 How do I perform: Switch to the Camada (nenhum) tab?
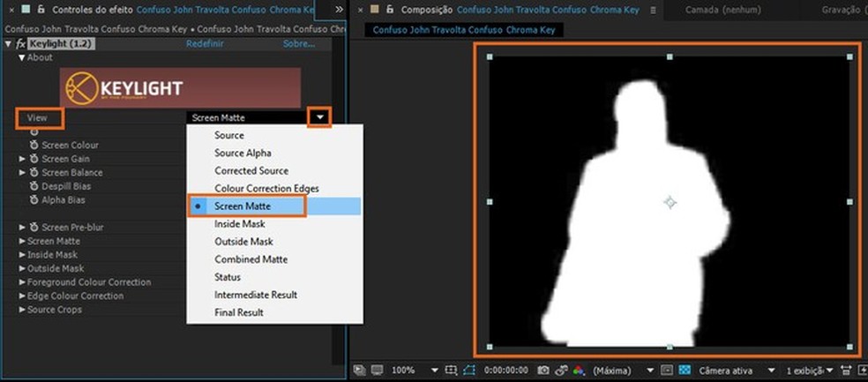pos(724,10)
